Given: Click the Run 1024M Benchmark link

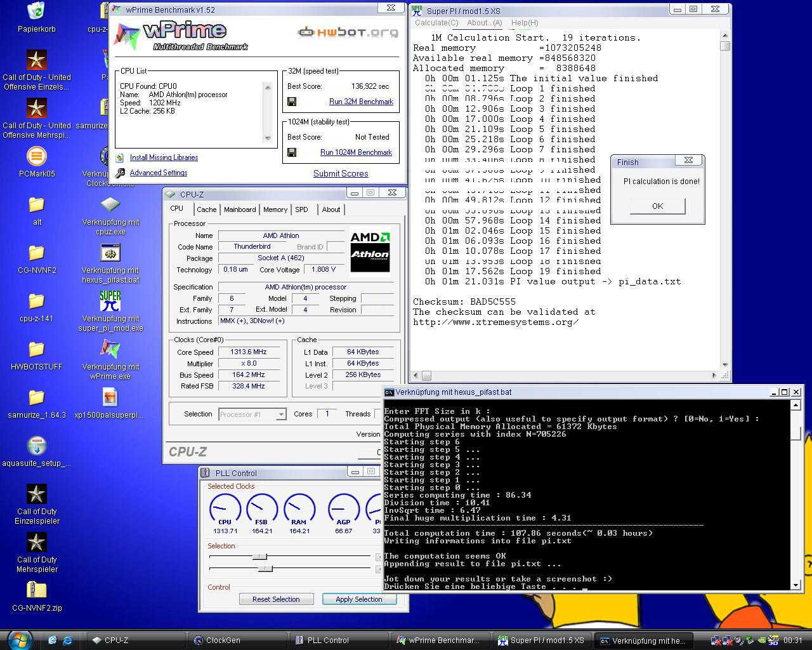Looking at the screenshot, I should click(356, 152).
